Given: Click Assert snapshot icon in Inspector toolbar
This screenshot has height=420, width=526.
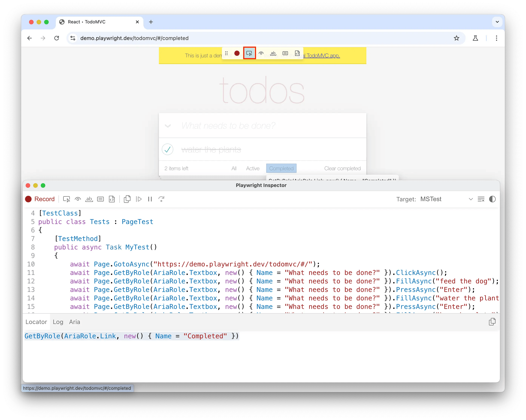Looking at the screenshot, I should click(x=112, y=199).
